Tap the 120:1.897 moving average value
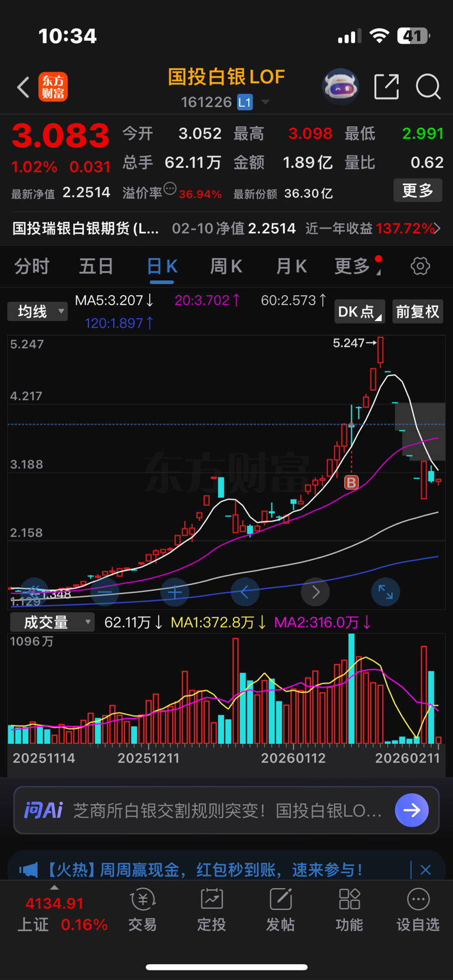 (x=119, y=323)
